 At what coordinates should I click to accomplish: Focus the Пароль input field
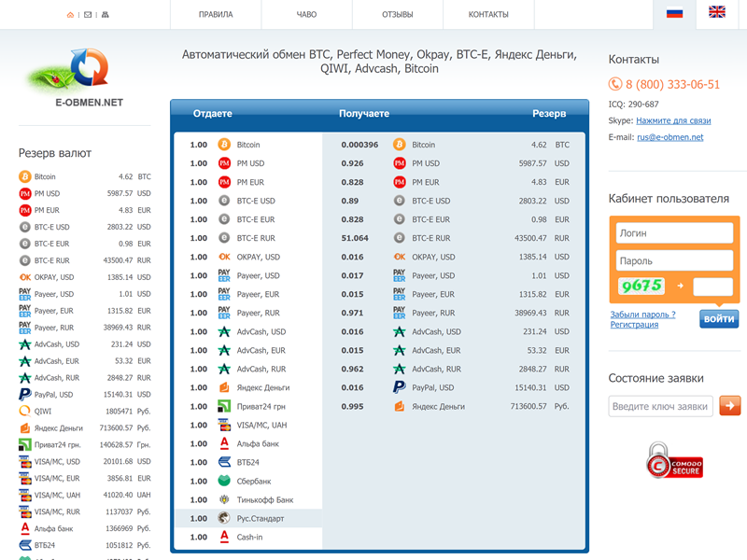[674, 261]
